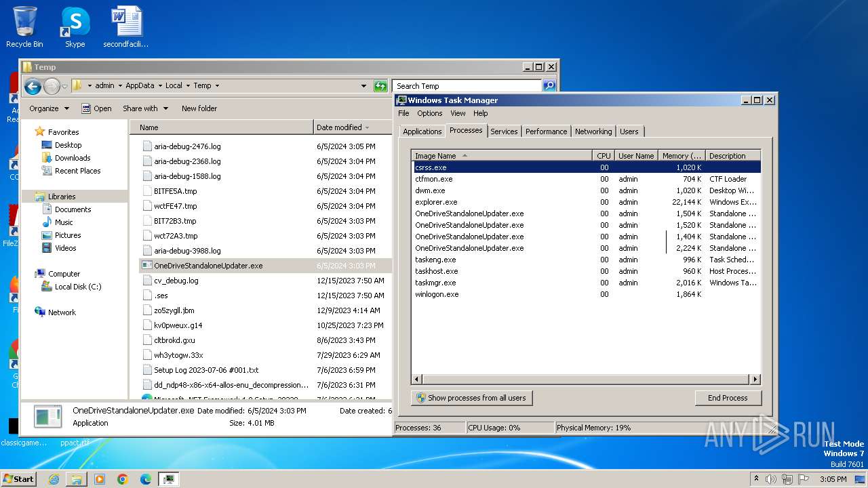Viewport: 868px width, 488px height.
Task: Click volume icon in system tray
Action: [x=771, y=479]
